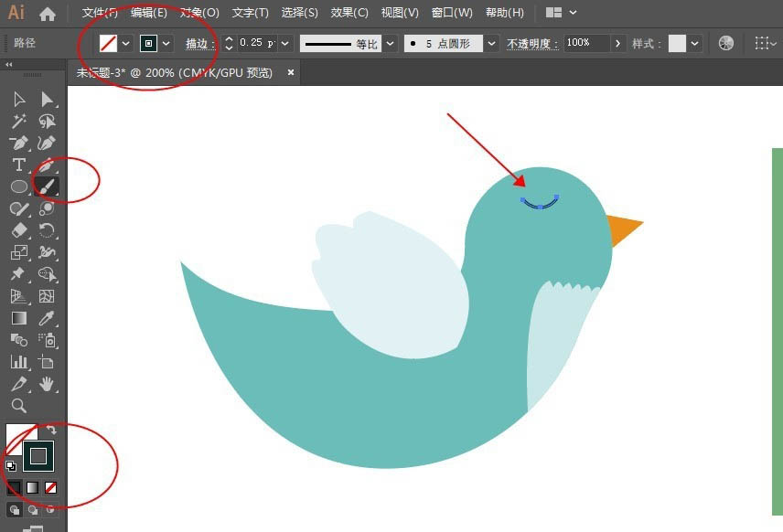Select the Slice tool

point(19,384)
